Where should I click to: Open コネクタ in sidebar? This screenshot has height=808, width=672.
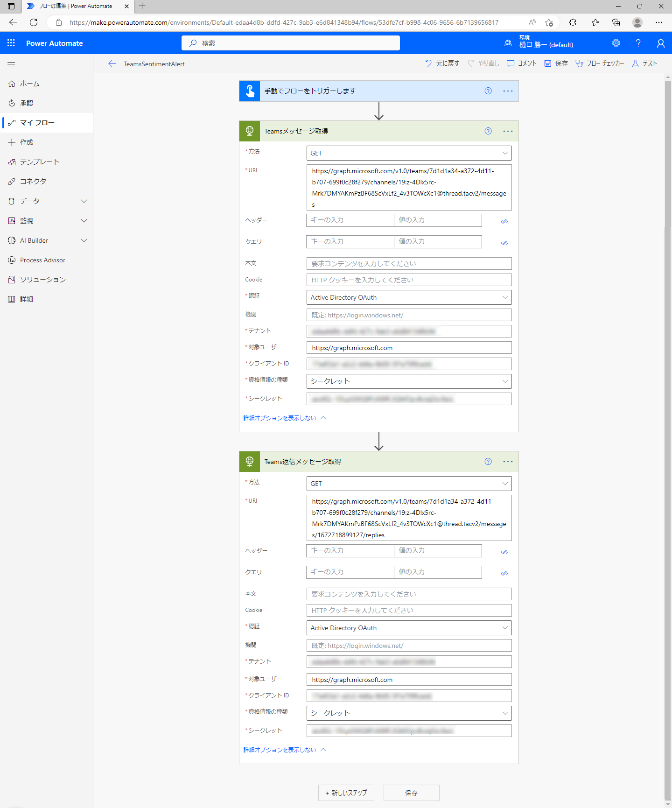click(x=47, y=182)
